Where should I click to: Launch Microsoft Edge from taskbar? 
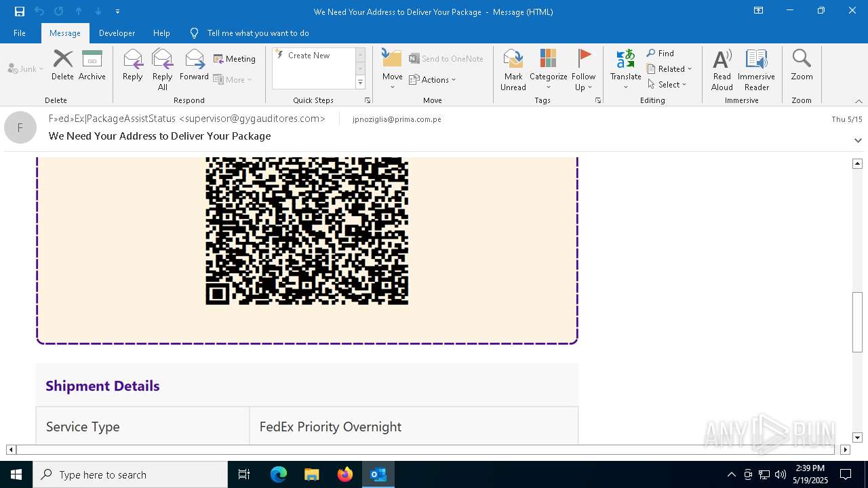pyautogui.click(x=279, y=474)
